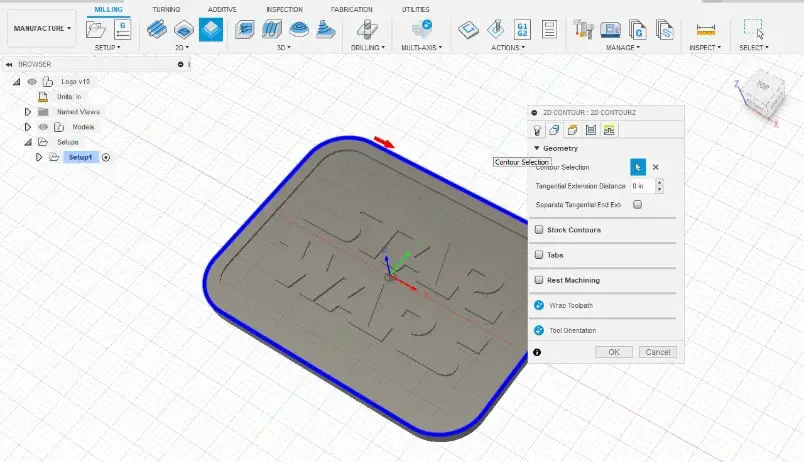Expand the Models tree node

(x=28, y=127)
